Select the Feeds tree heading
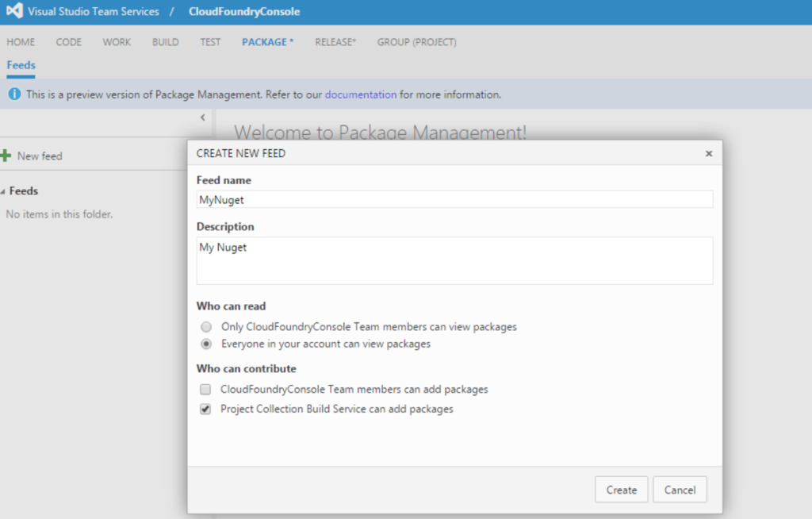812x519 pixels. point(24,191)
